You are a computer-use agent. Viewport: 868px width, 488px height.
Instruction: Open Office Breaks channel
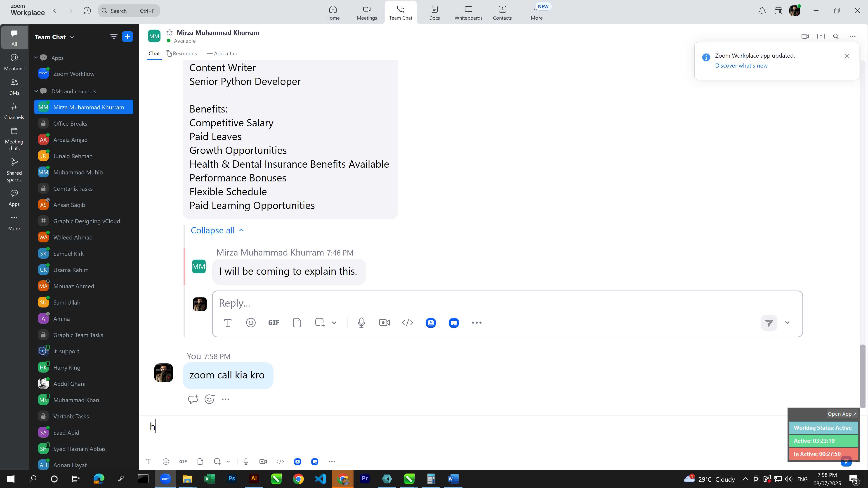pyautogui.click(x=84, y=124)
